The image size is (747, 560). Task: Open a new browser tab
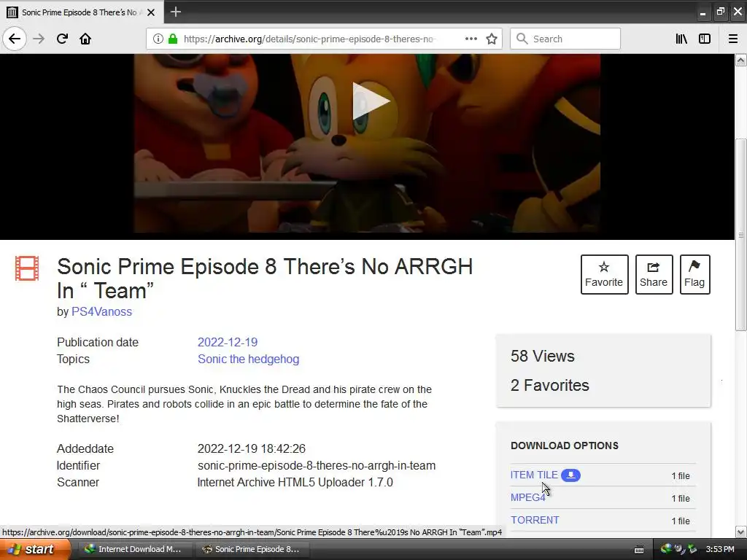(175, 12)
